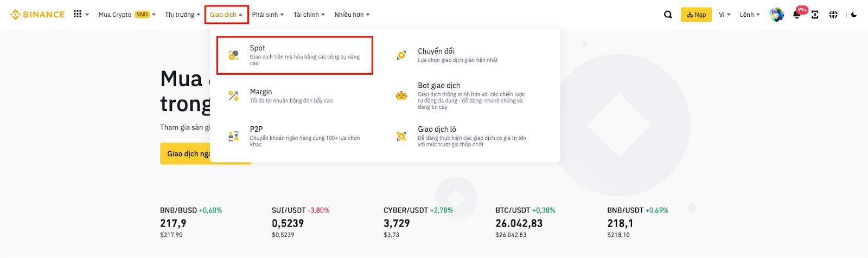Viewport: 868px width, 258px height.
Task: Open the SUI/USDT price ticker
Action: click(301, 223)
